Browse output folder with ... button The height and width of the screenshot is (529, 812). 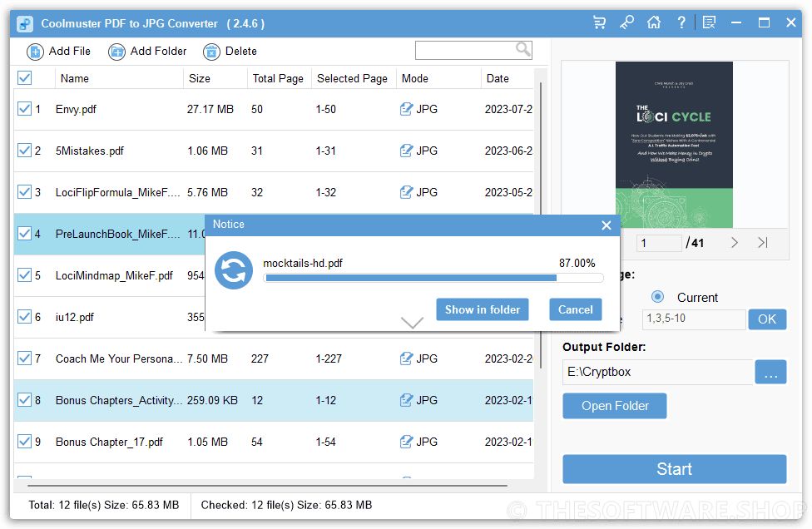(x=770, y=372)
